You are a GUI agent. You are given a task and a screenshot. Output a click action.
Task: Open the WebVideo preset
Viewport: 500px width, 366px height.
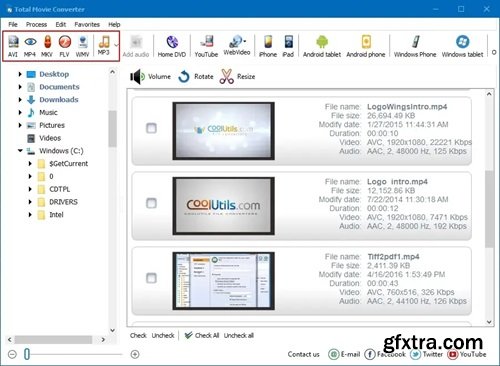point(237,45)
